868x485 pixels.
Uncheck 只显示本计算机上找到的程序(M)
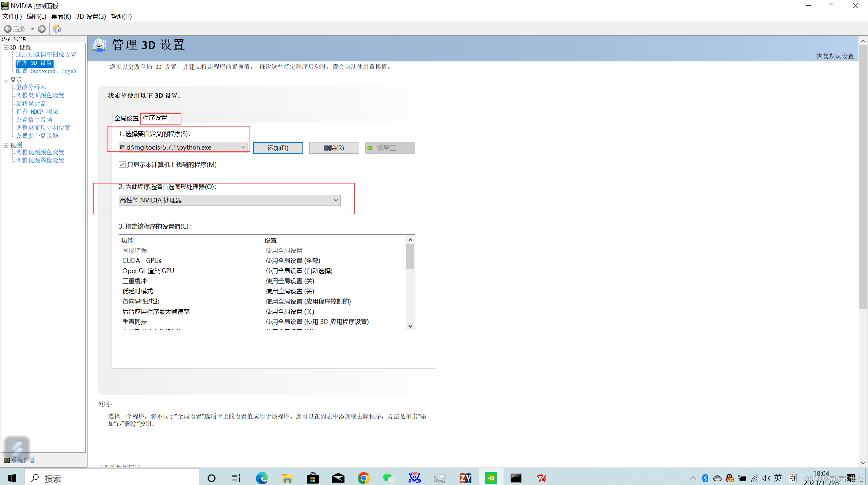pos(122,164)
